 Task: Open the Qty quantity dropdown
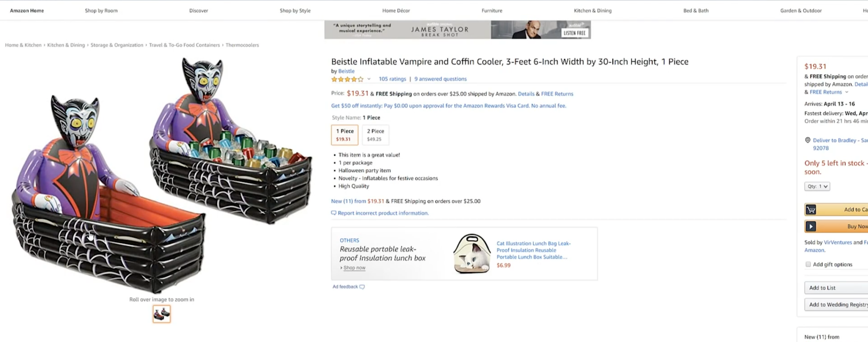(817, 186)
